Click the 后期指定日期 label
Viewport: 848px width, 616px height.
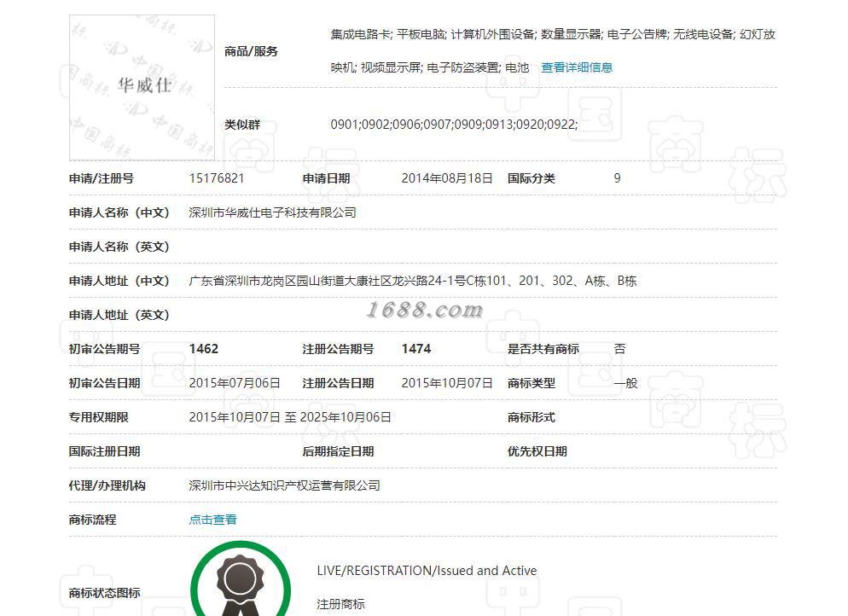(338, 451)
